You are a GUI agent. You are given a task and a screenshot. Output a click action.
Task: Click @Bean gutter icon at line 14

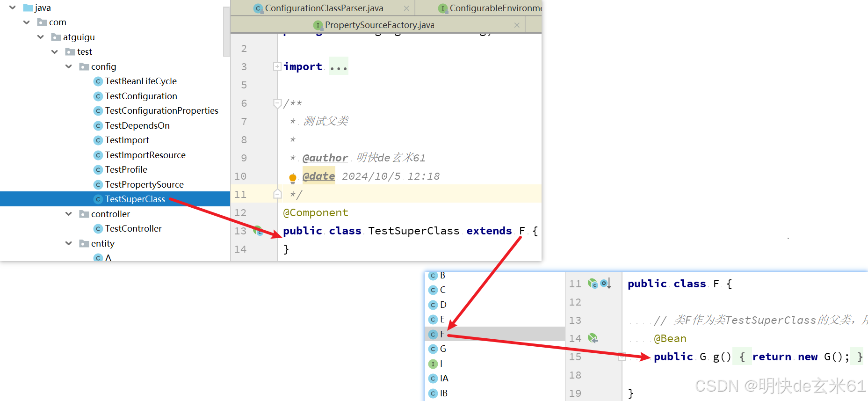[593, 338]
